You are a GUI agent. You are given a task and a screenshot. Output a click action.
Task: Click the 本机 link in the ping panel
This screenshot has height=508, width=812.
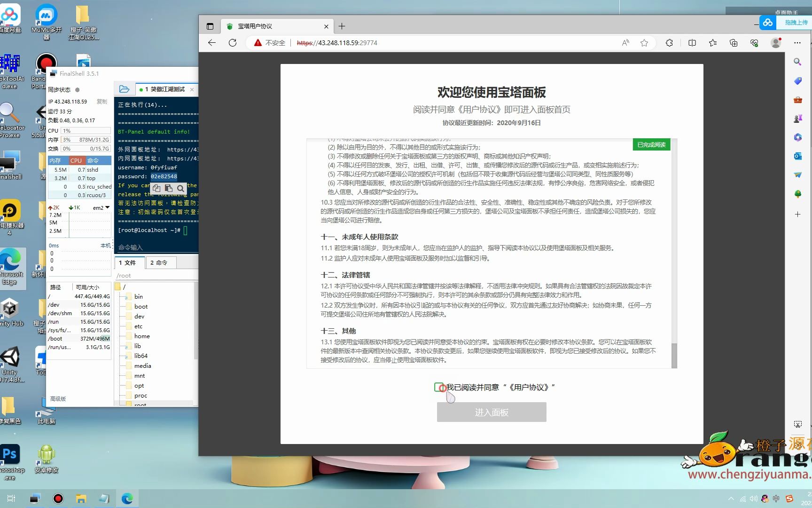[x=105, y=246]
